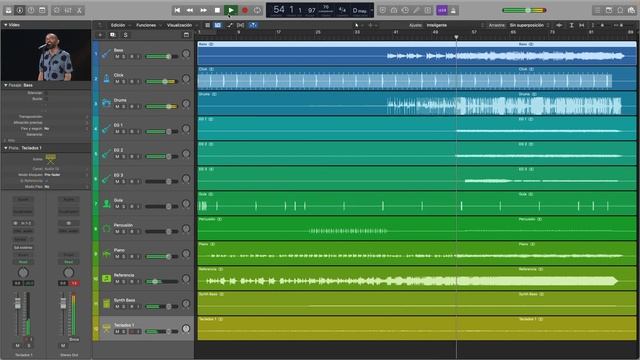
Task: Click the Piano track icon
Action: (106, 253)
